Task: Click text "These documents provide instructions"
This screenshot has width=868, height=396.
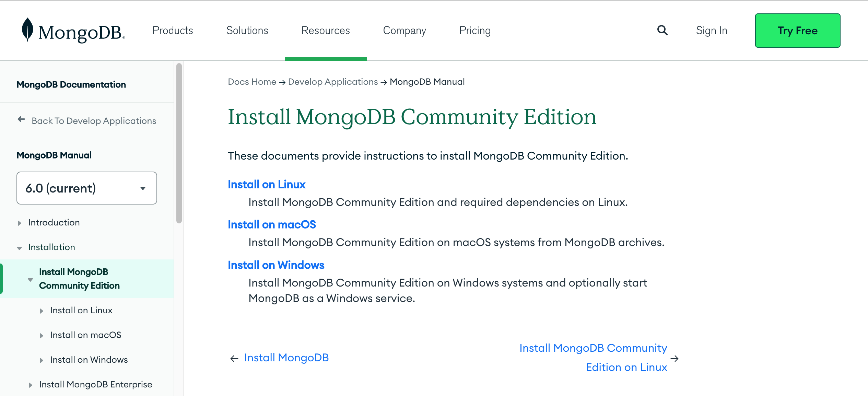Action: tap(326, 156)
